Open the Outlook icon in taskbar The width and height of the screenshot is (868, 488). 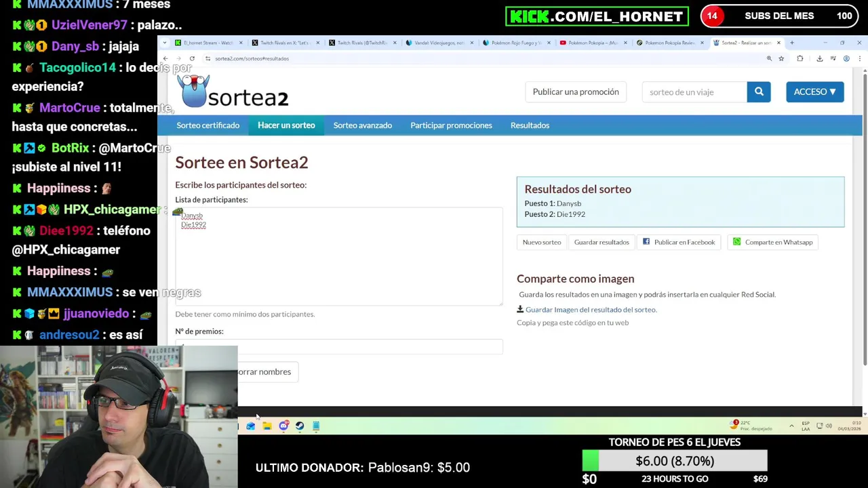coord(251,426)
